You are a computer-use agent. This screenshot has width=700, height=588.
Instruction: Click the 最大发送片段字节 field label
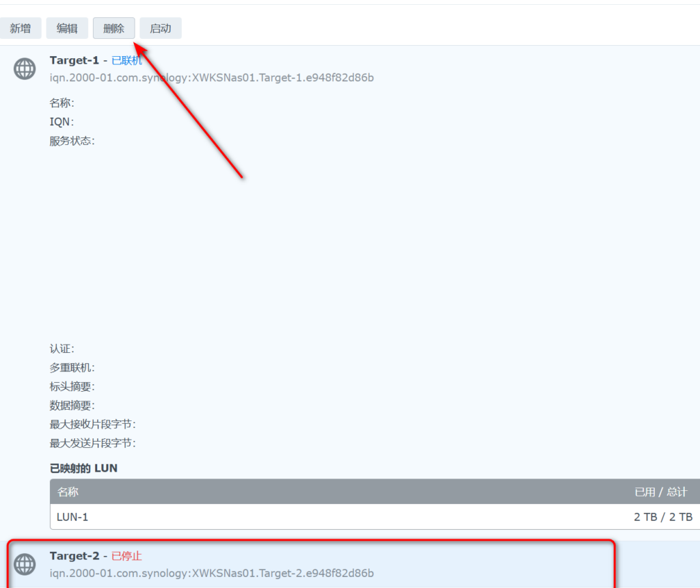pos(92,443)
